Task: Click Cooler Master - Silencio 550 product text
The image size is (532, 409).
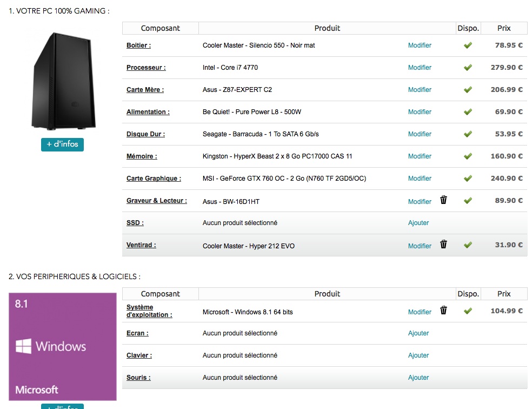Action: point(259,45)
